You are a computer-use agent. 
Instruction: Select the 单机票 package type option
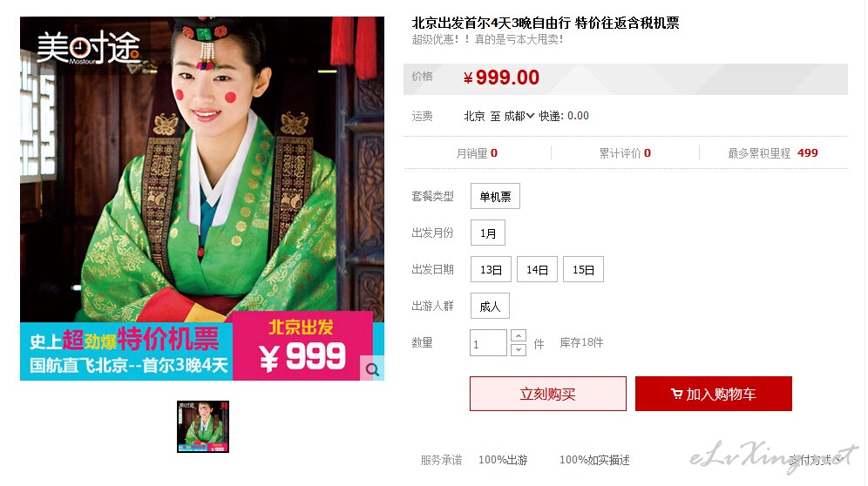495,196
